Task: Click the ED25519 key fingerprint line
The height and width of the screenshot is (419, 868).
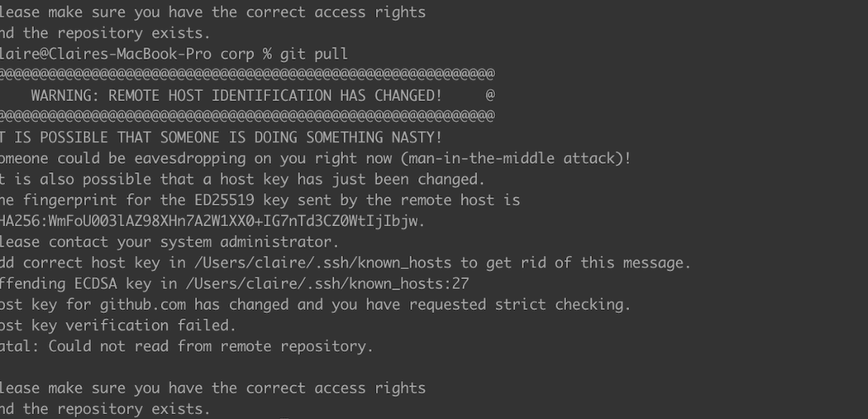Action: 260,200
